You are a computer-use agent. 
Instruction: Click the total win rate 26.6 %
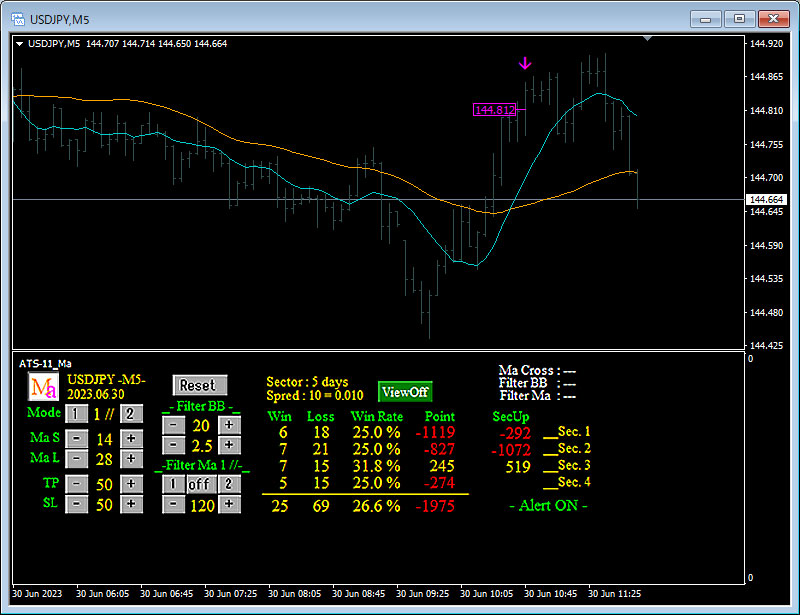[376, 506]
